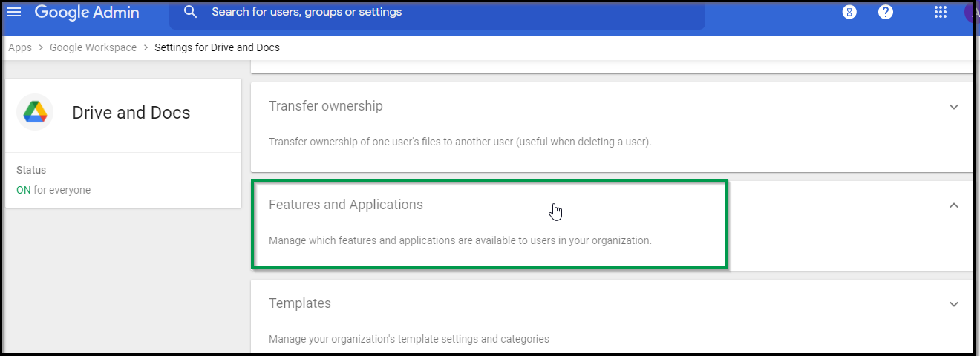Screen dimensions: 980x356
Task: Focus the users, groups or settings search field
Action: (445, 12)
